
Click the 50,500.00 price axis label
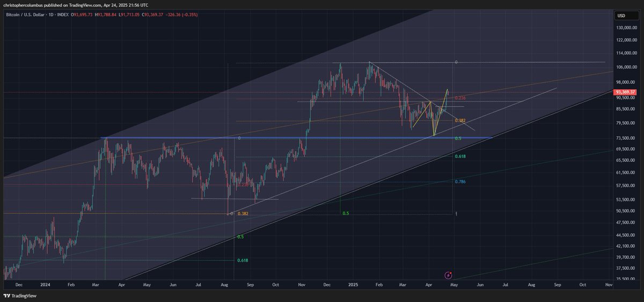pos(627,211)
